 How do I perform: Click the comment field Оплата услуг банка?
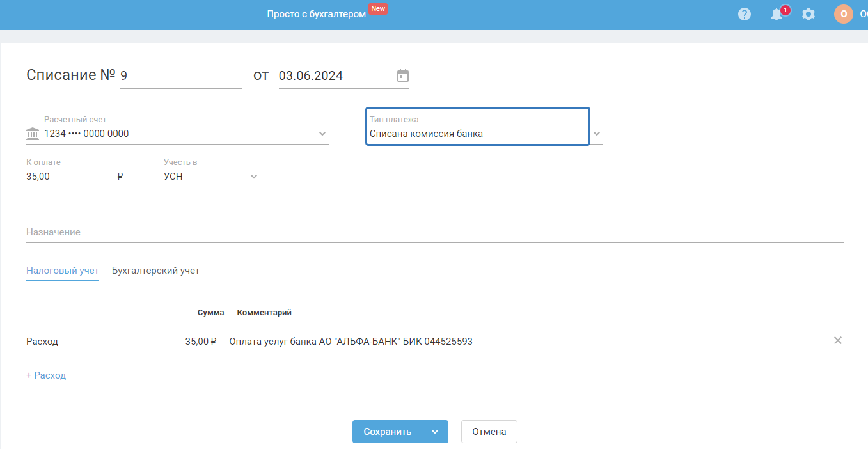(x=519, y=342)
